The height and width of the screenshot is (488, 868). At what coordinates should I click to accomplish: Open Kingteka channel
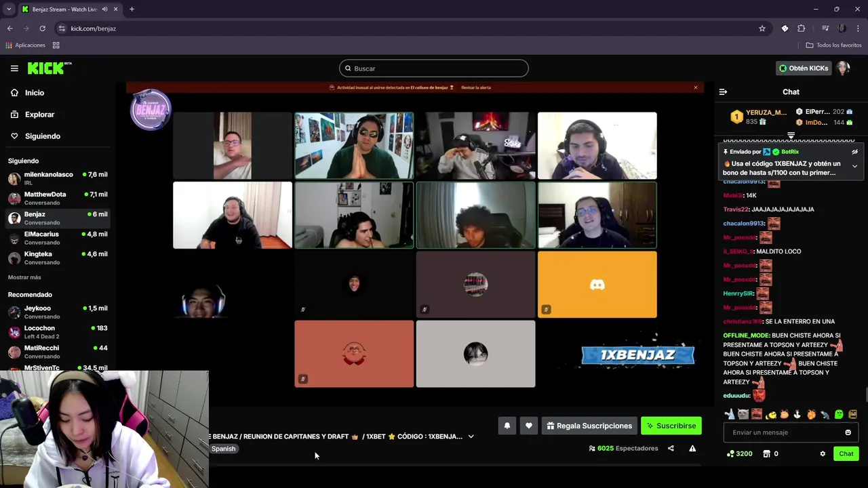[58, 258]
